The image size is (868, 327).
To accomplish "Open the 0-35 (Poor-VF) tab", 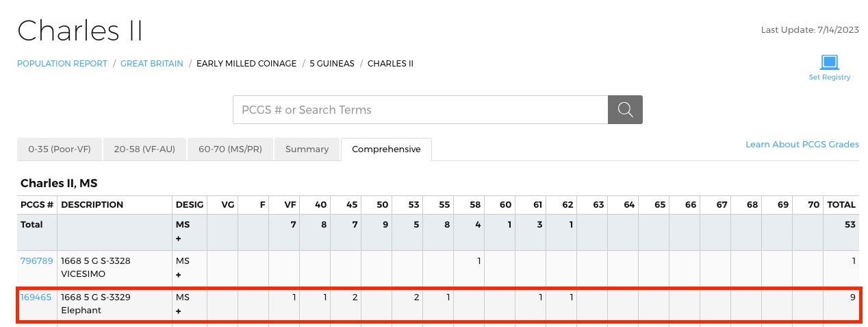I will point(60,149).
